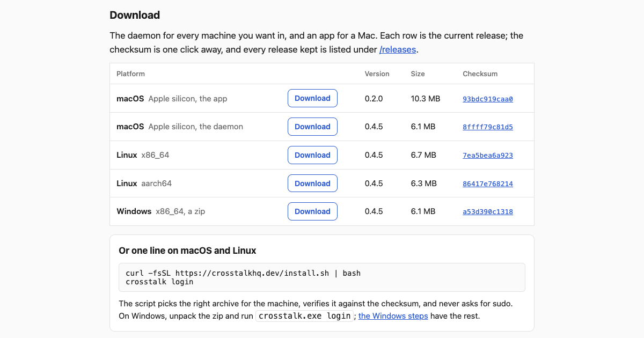The width and height of the screenshot is (644, 338).
Task: Click version 0.4.5 in Windows row
Action: [374, 211]
